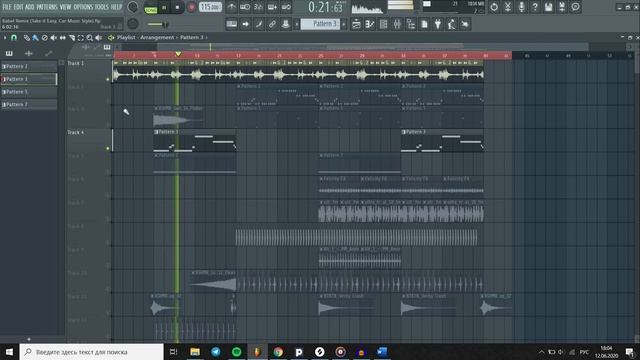This screenshot has width=640, height=360.
Task: Open Google Chrome from the taskbar
Action: tap(278, 352)
